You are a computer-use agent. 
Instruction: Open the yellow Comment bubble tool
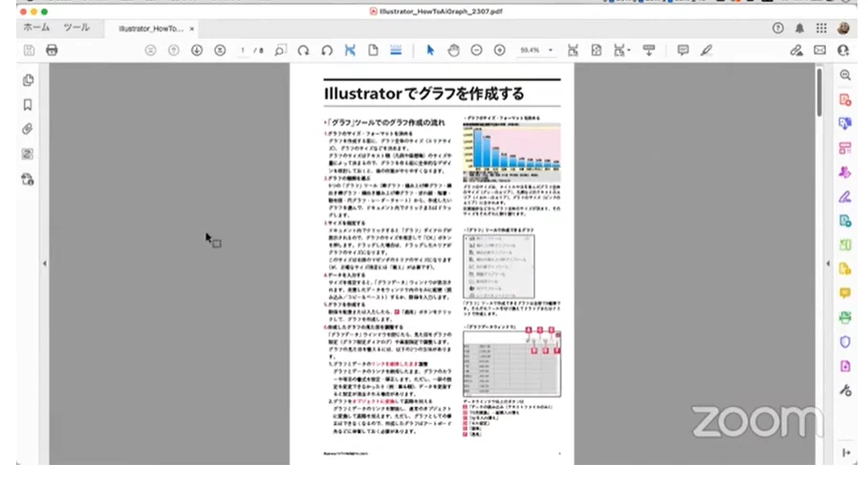[x=845, y=293]
